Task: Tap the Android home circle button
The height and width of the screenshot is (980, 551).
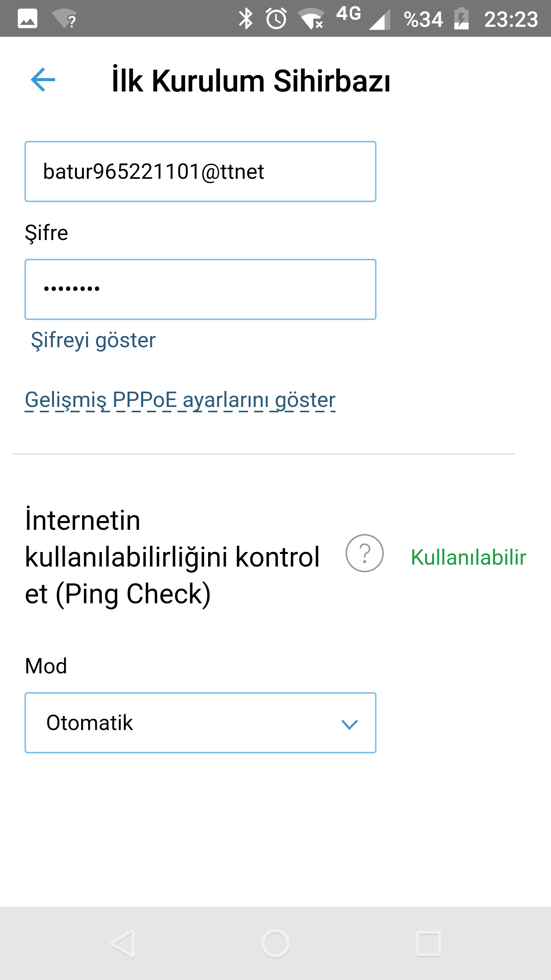Action: point(275,943)
